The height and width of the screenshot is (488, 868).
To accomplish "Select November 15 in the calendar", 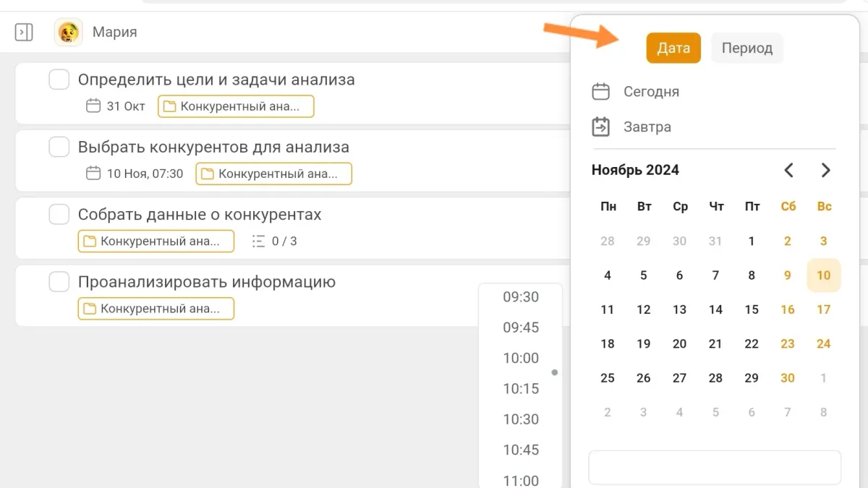I will point(752,309).
